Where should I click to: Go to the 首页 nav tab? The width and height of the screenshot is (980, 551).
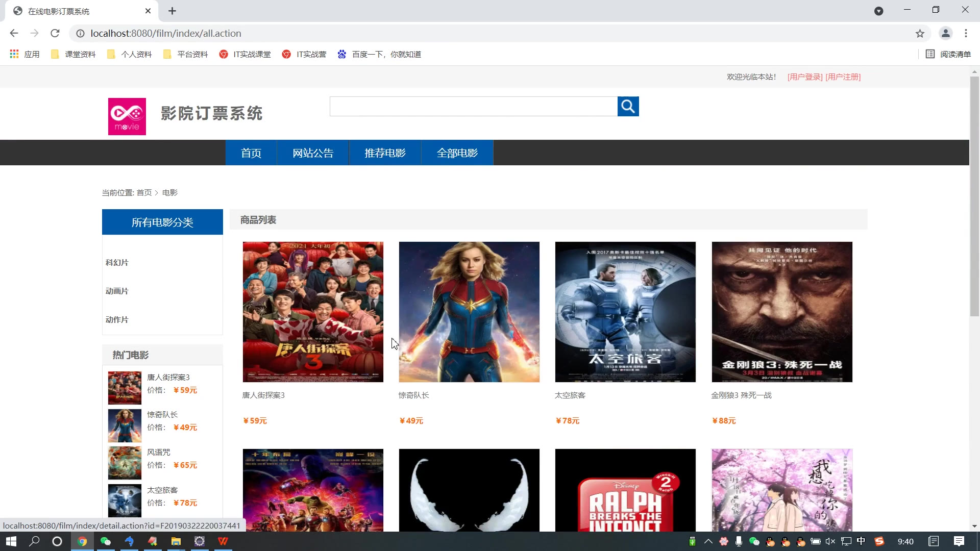251,153
